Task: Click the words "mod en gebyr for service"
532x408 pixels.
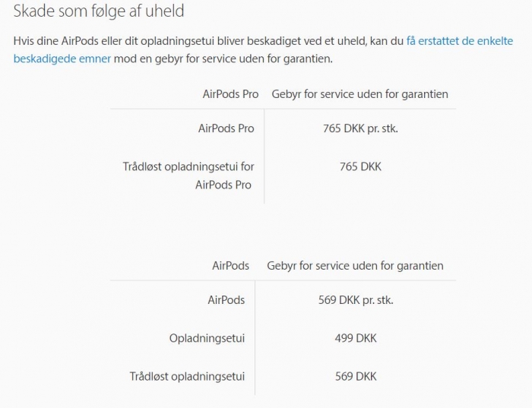Action: pos(173,59)
